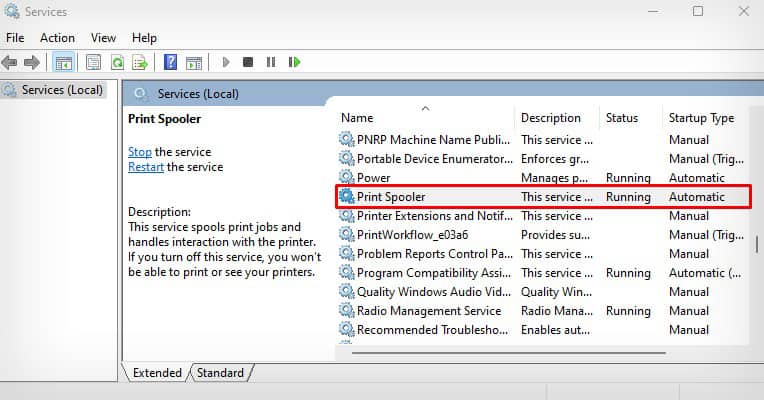Screen dimensions: 764x400
Task: Click the Back arrow toolbar icon
Action: (9, 62)
